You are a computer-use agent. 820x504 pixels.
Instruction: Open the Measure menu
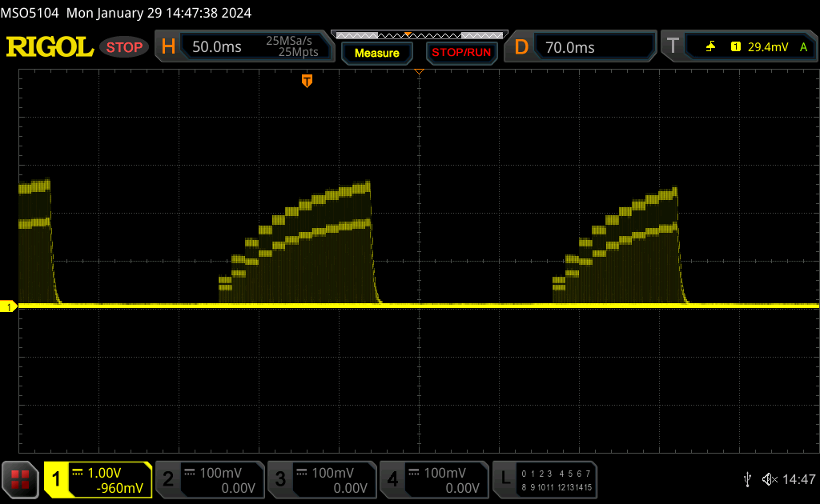tap(376, 53)
